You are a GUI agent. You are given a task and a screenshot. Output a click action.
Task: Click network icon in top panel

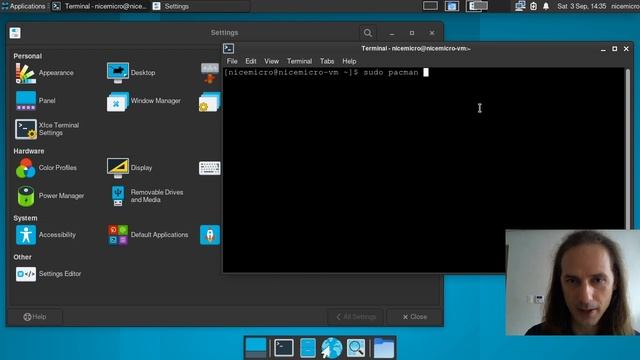click(520, 6)
